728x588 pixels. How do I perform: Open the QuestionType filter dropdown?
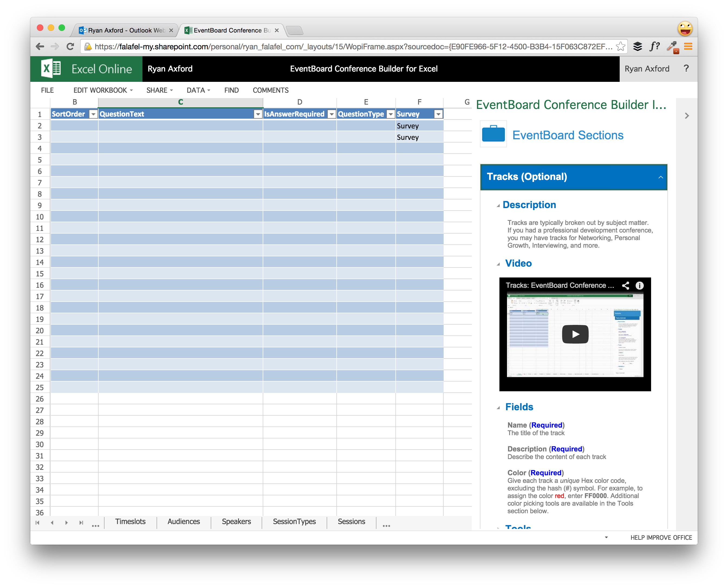391,114
